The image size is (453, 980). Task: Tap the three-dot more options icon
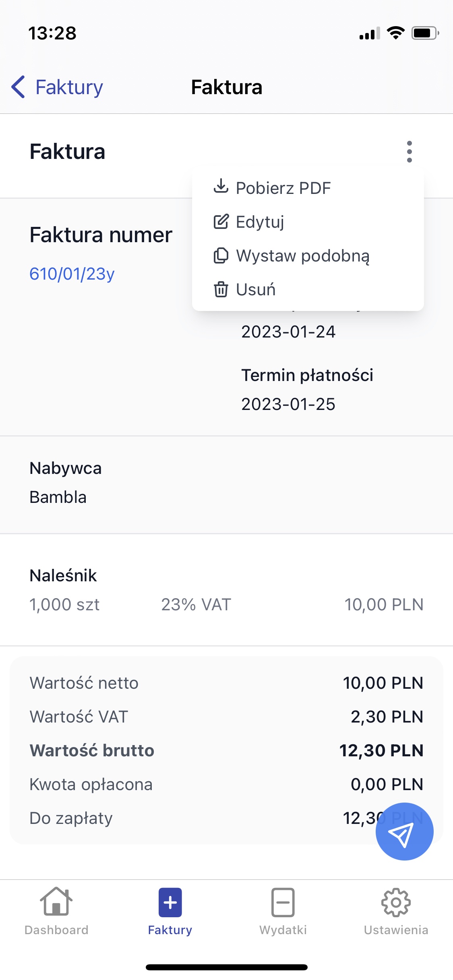pyautogui.click(x=409, y=152)
